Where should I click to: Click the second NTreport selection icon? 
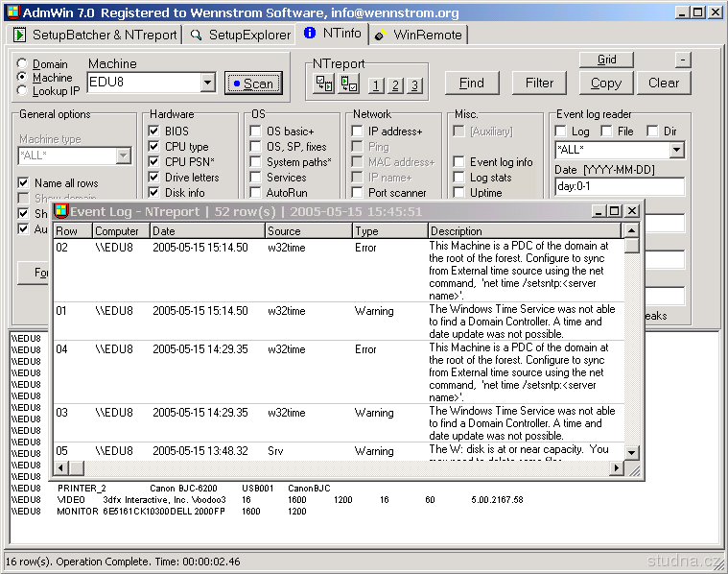click(349, 84)
